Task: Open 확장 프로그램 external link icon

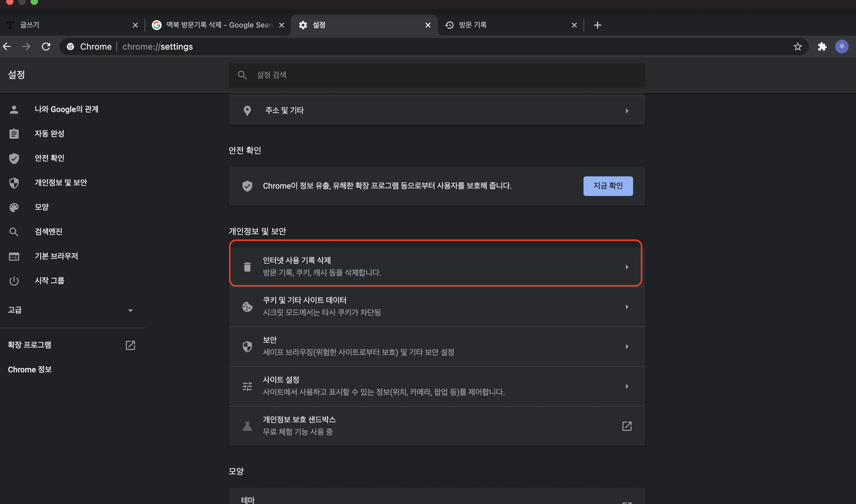Action: pos(130,345)
